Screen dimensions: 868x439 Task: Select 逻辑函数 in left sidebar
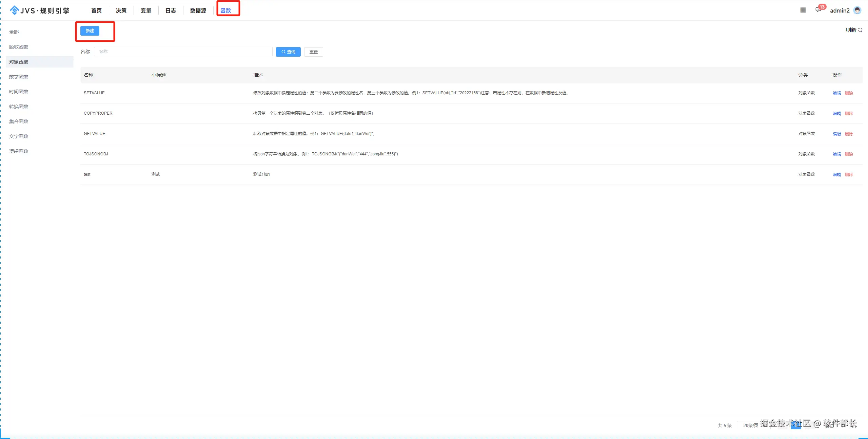19,151
